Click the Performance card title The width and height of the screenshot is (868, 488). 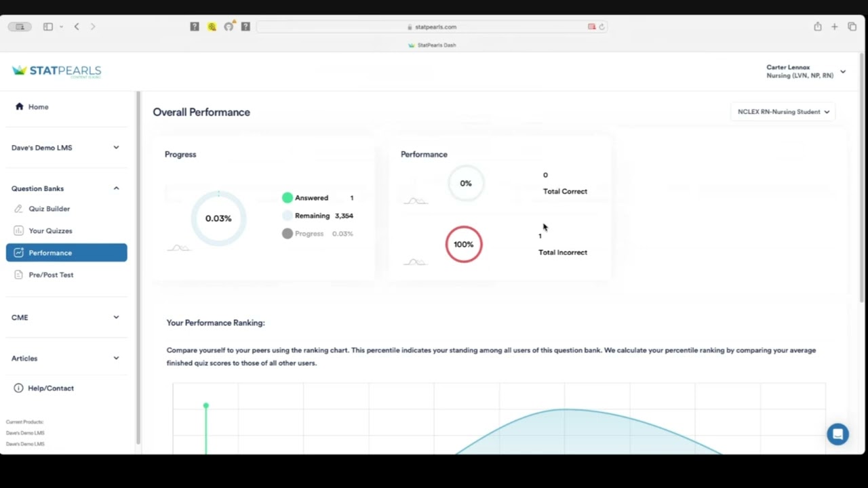pyautogui.click(x=424, y=155)
